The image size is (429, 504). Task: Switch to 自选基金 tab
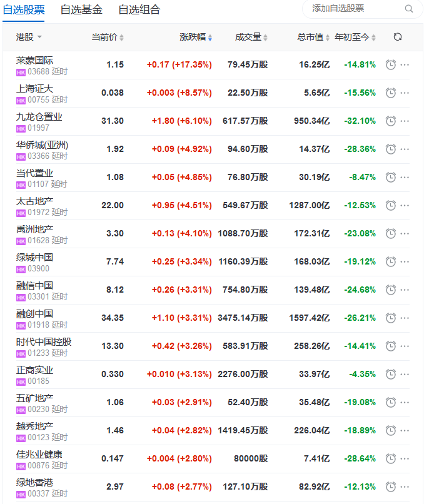[x=82, y=9]
